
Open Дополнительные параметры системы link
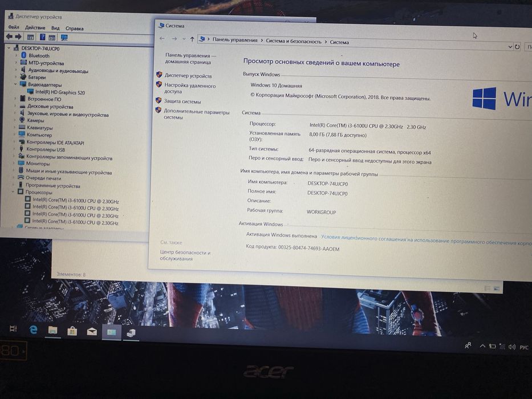(197, 115)
